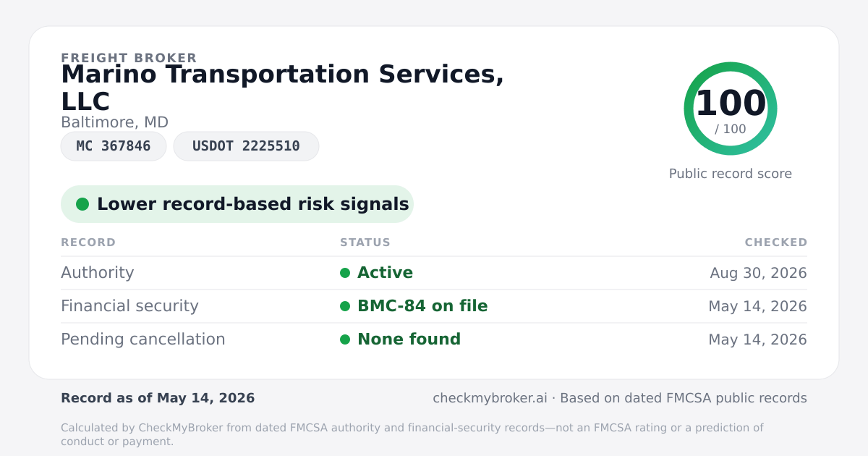
Task: Click the green dot beside Active status
Action: (345, 273)
